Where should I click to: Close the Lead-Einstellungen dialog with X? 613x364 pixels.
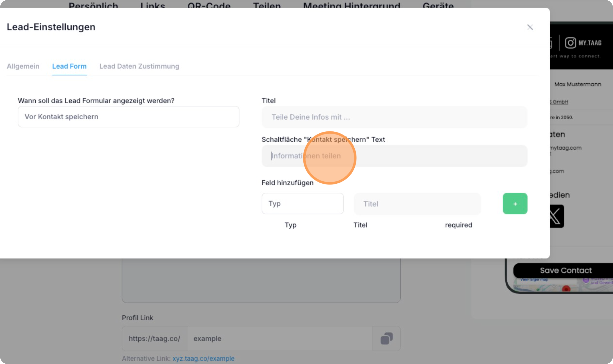click(530, 27)
